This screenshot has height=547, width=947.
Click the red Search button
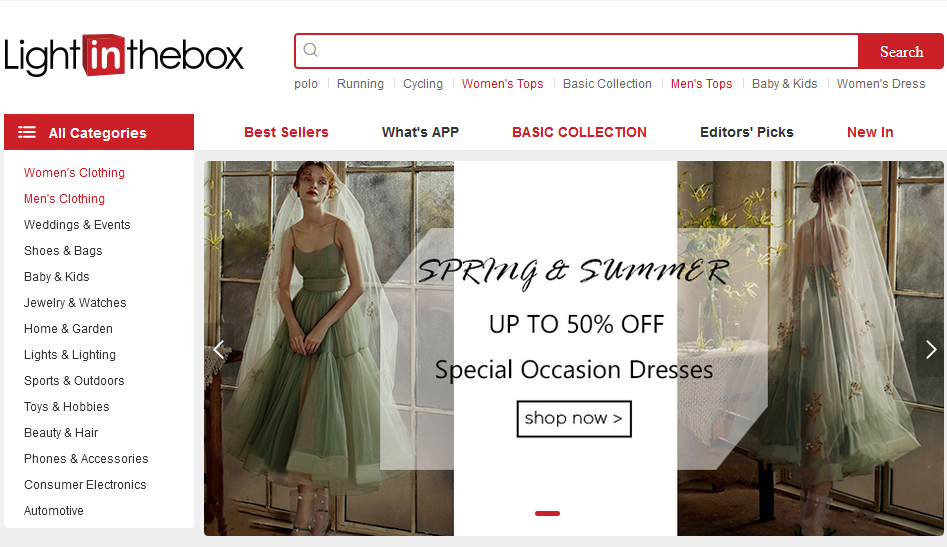(x=900, y=52)
